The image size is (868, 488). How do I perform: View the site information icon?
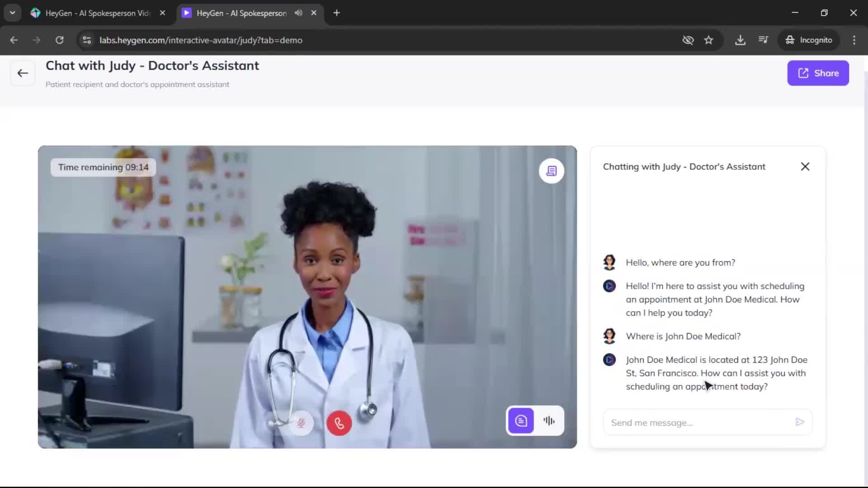[x=87, y=40]
